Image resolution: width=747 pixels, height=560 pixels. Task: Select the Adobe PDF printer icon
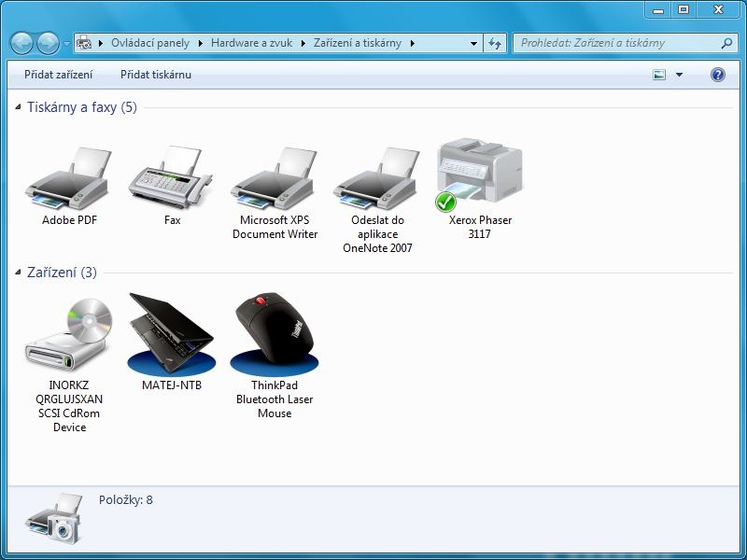(x=69, y=178)
